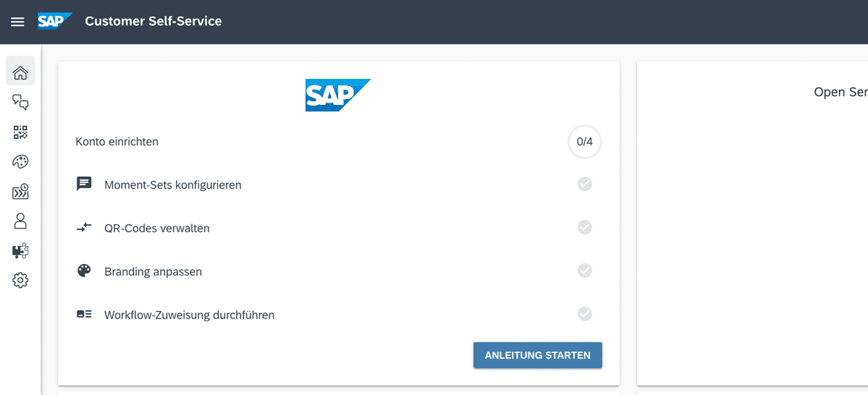Click checkmark for Moment-Sets konfigurieren
The image size is (868, 395).
[x=584, y=184]
